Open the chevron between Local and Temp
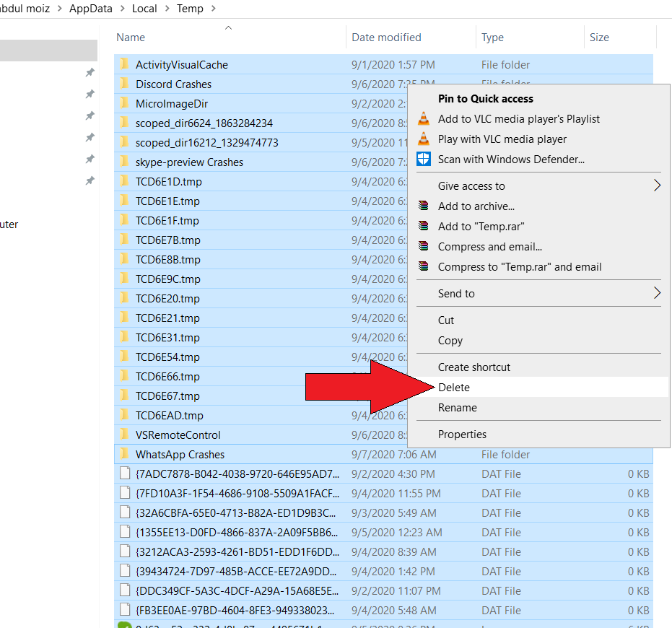The width and height of the screenshot is (672, 633). tap(167, 8)
